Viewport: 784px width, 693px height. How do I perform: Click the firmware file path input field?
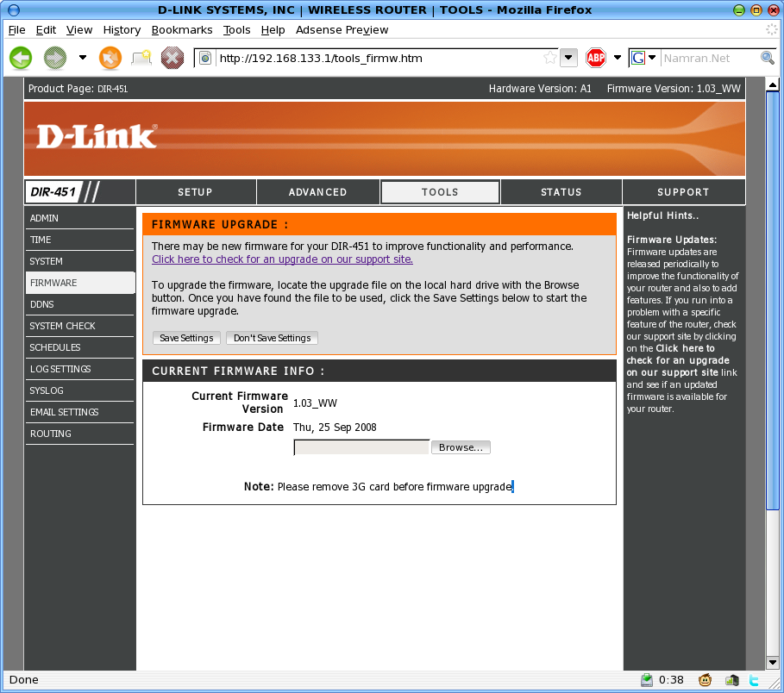(x=361, y=447)
